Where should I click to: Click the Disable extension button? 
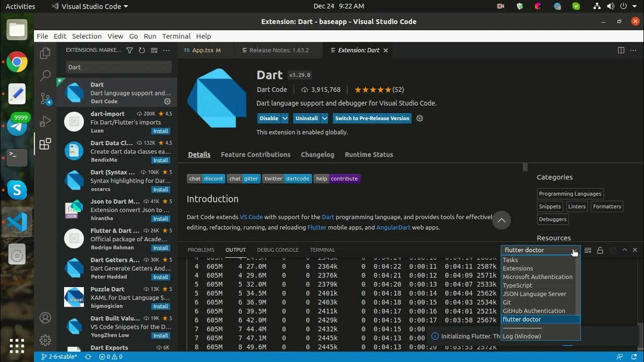coord(269,118)
